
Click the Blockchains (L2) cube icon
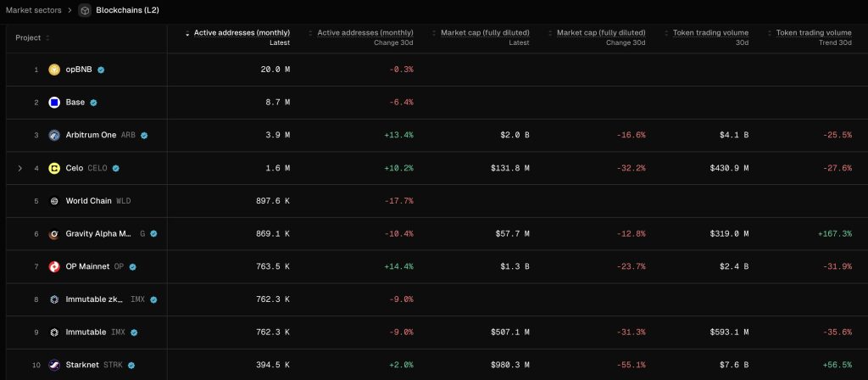[x=84, y=10]
